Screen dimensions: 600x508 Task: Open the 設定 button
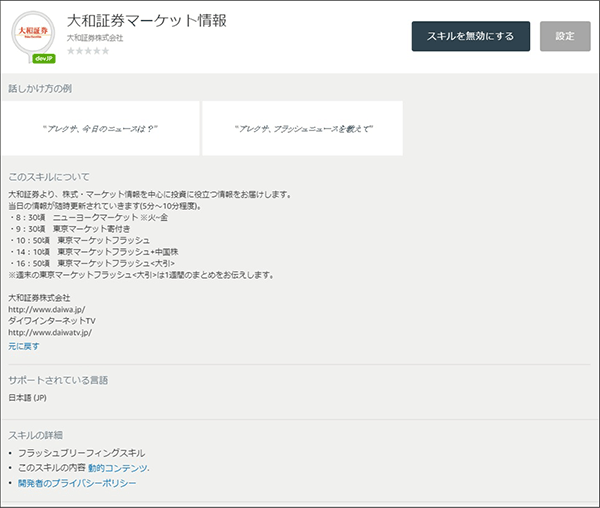click(565, 36)
